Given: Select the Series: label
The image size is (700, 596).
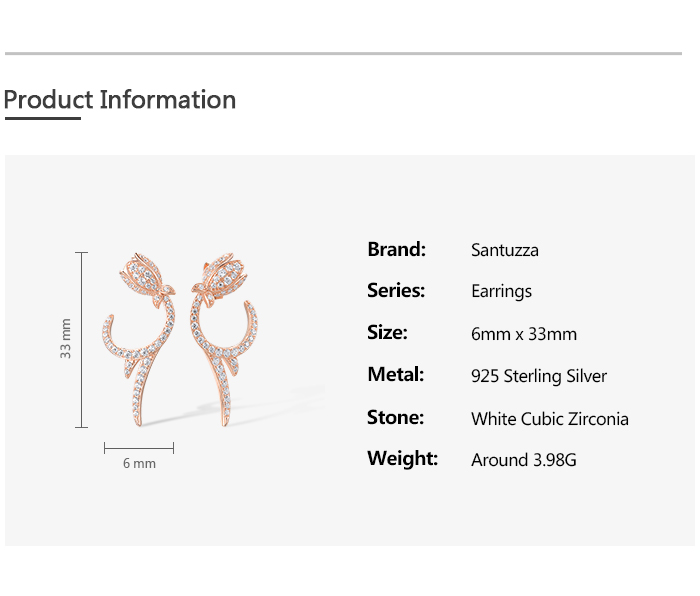Looking at the screenshot, I should [x=396, y=291].
